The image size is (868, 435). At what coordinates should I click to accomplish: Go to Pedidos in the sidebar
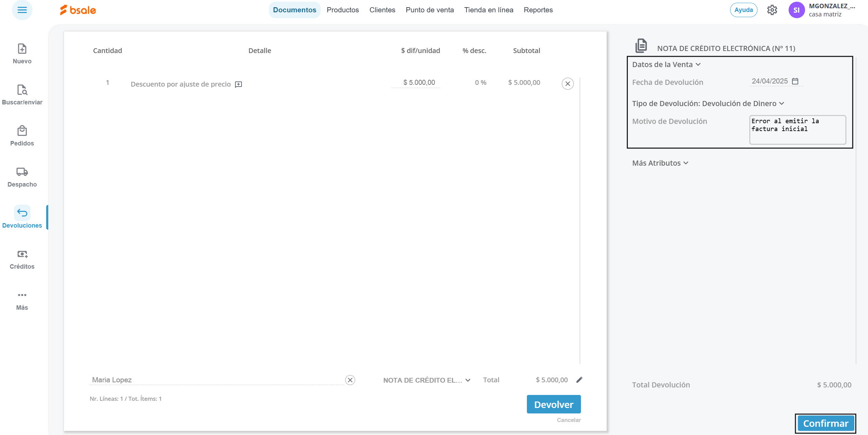tap(22, 131)
